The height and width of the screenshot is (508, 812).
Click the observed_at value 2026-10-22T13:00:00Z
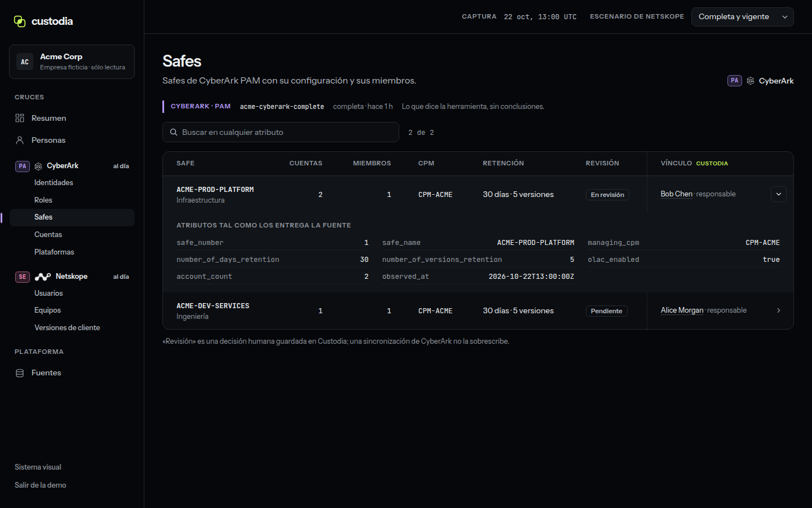(x=531, y=277)
